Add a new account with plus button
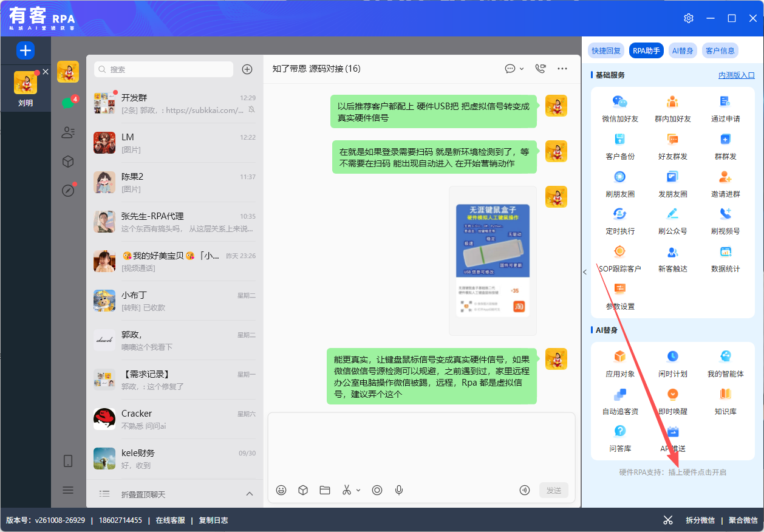 click(x=26, y=50)
